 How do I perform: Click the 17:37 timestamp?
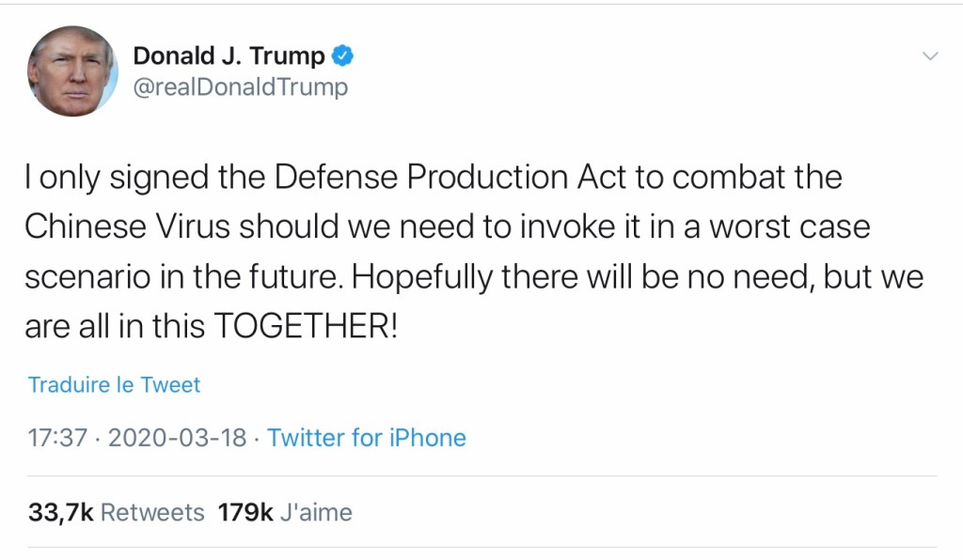[57, 438]
